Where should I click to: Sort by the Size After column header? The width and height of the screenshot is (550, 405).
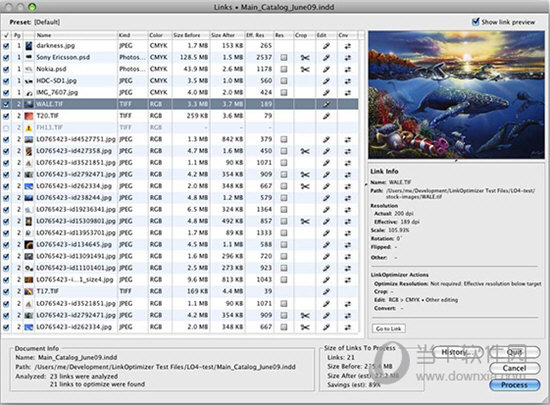[227, 35]
